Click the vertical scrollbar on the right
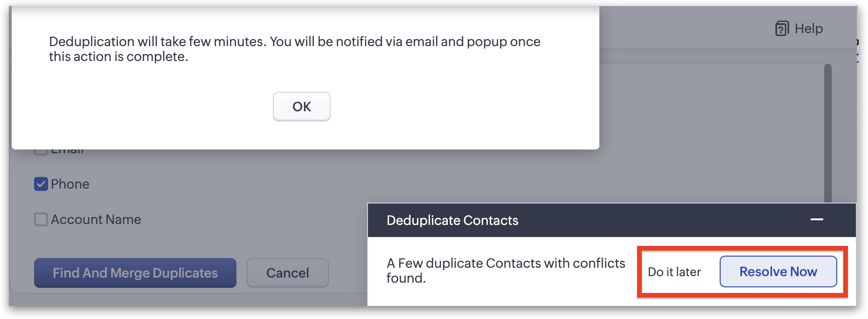Viewport: 868px width, 319px height. [x=828, y=130]
